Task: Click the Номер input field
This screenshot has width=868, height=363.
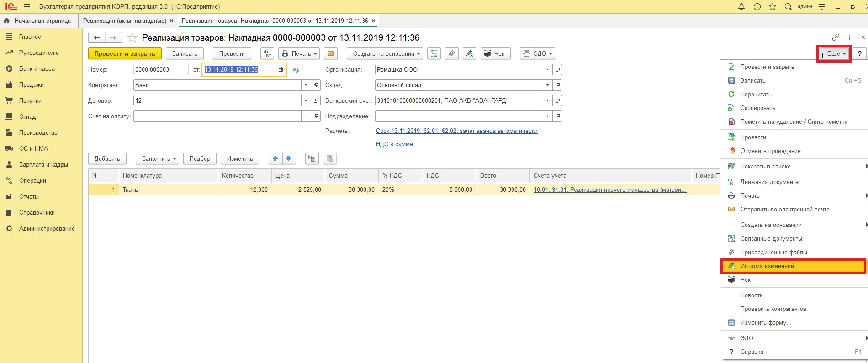Action: 161,70
